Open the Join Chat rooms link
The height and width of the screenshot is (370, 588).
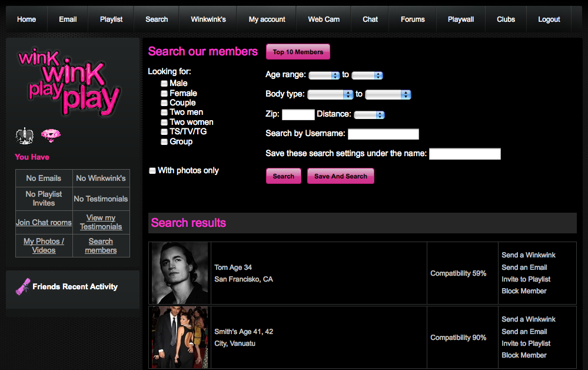tap(44, 223)
